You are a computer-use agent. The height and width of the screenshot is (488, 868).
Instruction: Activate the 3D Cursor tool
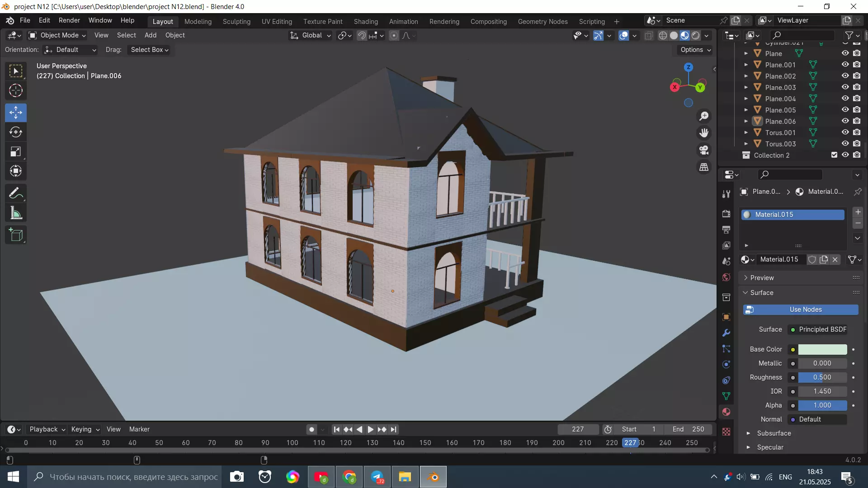pos(16,91)
